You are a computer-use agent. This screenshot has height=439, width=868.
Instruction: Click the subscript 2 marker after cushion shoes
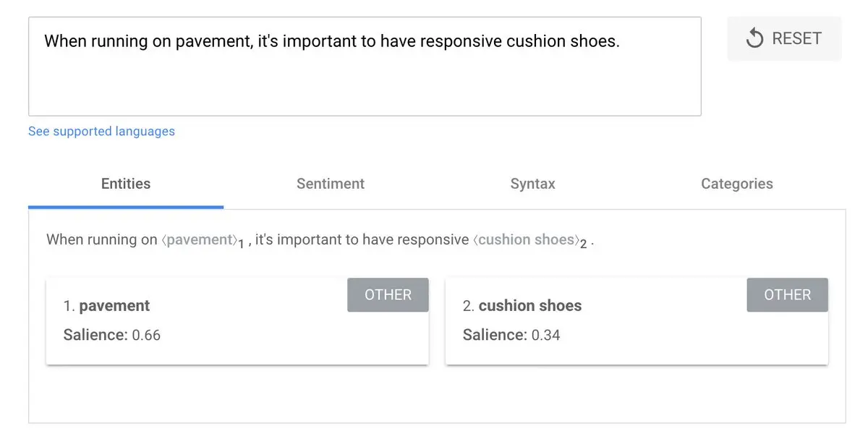point(583,245)
